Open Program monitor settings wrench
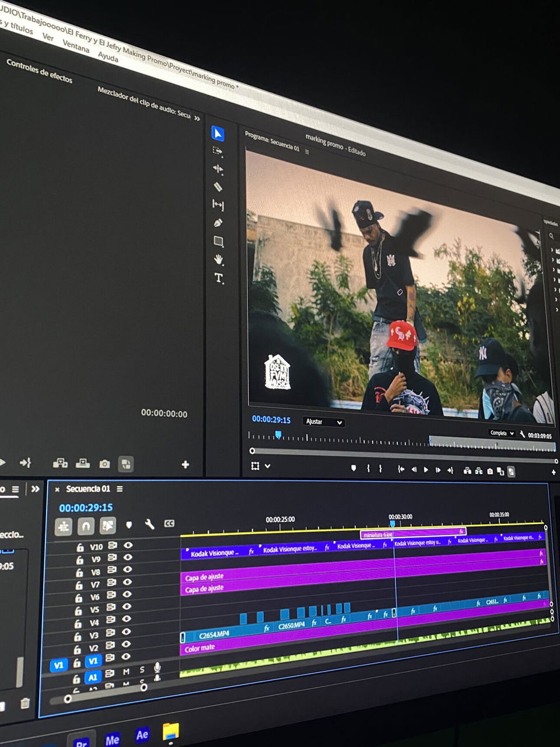This screenshot has height=747, width=560. (x=522, y=434)
